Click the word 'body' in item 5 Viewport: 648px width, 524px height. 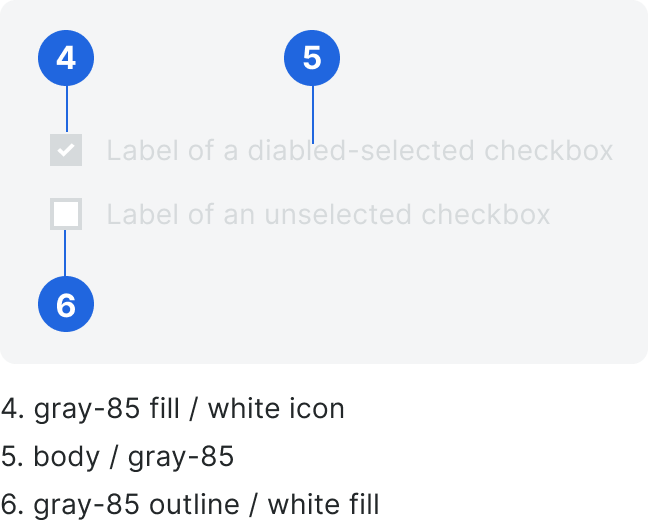click(67, 457)
